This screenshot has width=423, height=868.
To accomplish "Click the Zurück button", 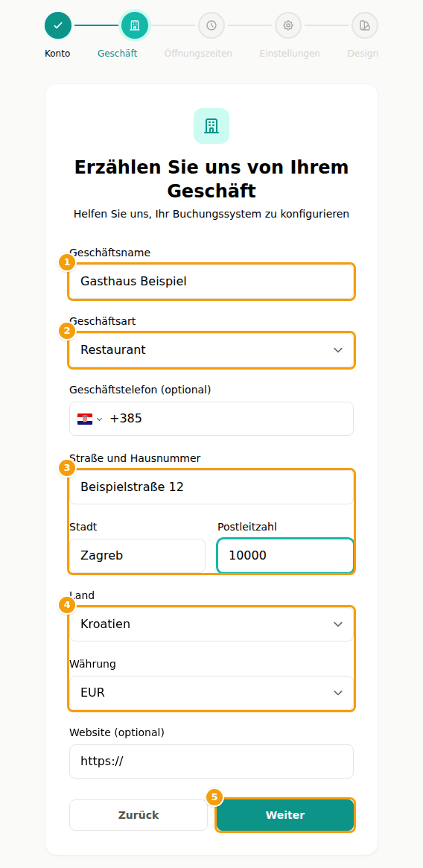I will click(x=139, y=815).
